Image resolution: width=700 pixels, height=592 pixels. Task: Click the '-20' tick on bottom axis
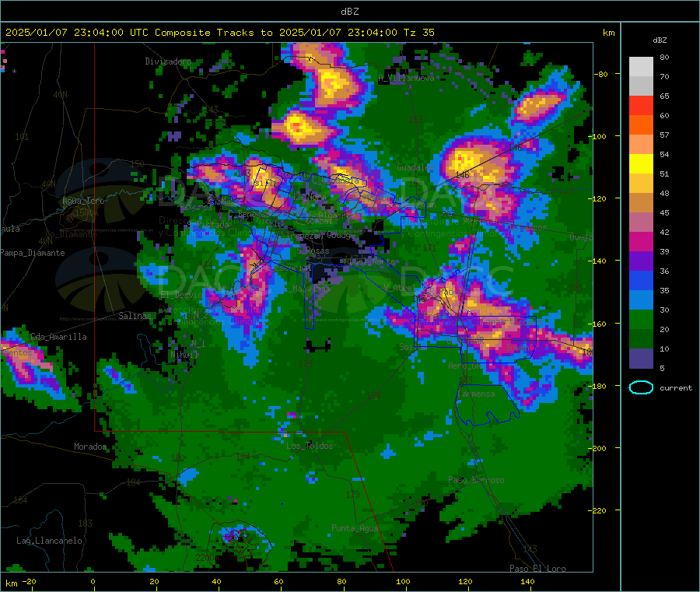[29, 581]
